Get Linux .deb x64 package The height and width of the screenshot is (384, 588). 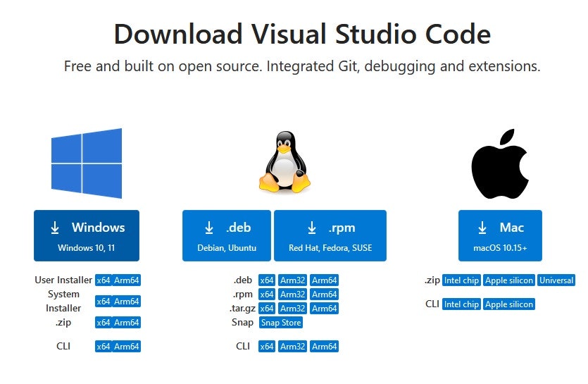pyautogui.click(x=267, y=280)
